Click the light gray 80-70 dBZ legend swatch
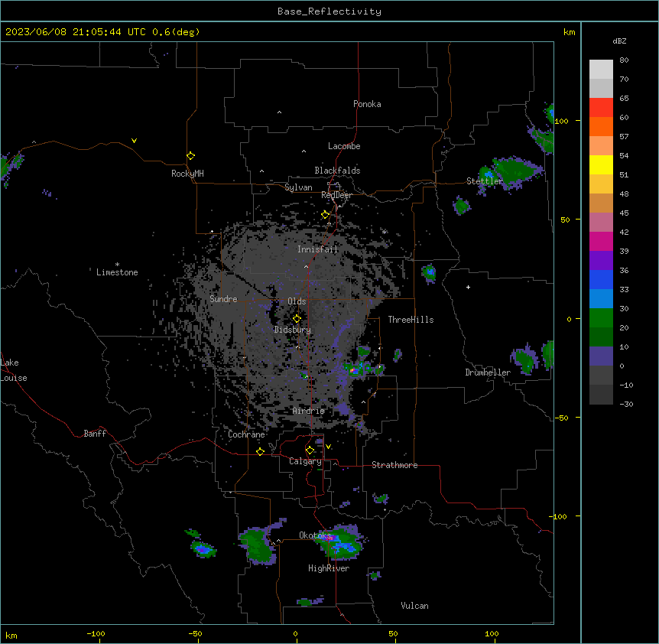This screenshot has width=659, height=644. [x=601, y=70]
